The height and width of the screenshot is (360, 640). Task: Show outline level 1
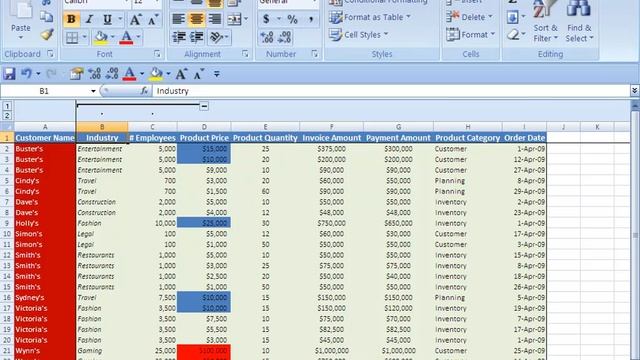tap(7, 106)
